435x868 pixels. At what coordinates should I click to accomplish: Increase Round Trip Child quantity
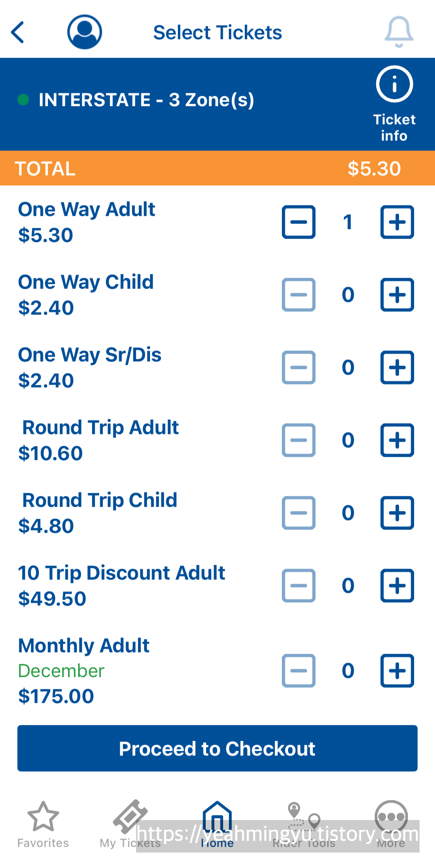click(x=397, y=513)
